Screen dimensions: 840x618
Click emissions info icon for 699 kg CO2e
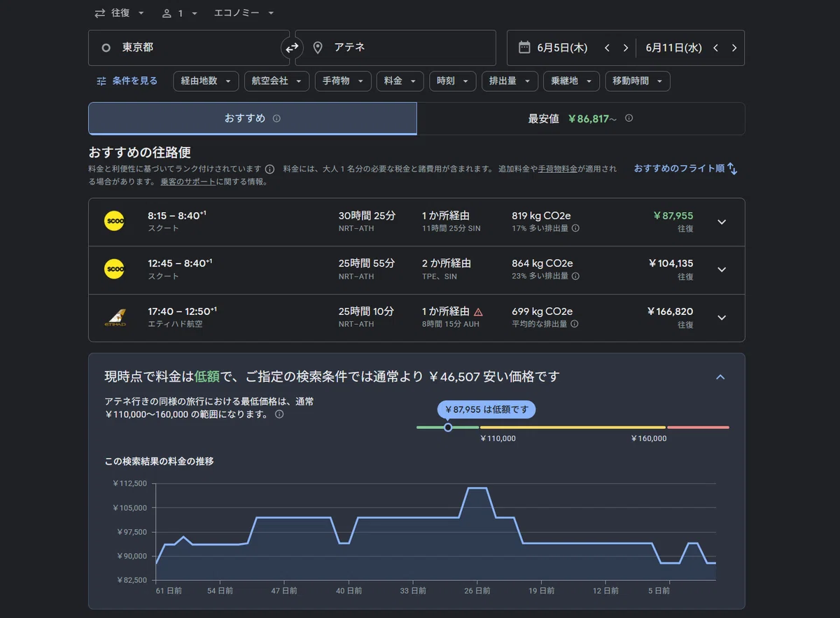click(x=574, y=324)
